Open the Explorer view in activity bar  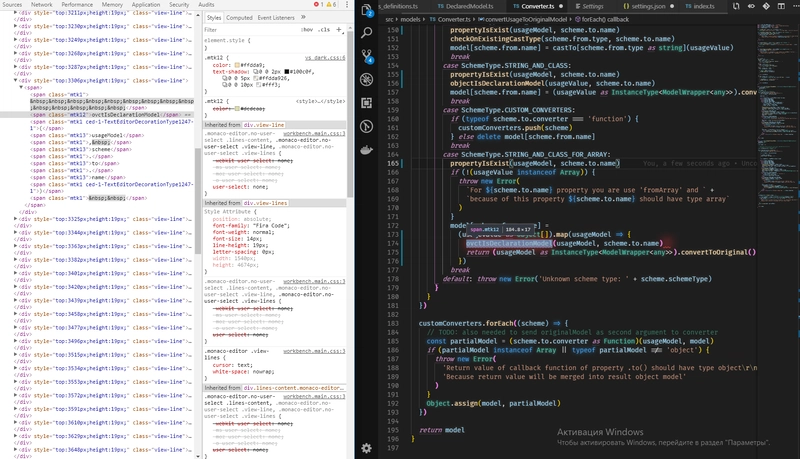[366, 8]
